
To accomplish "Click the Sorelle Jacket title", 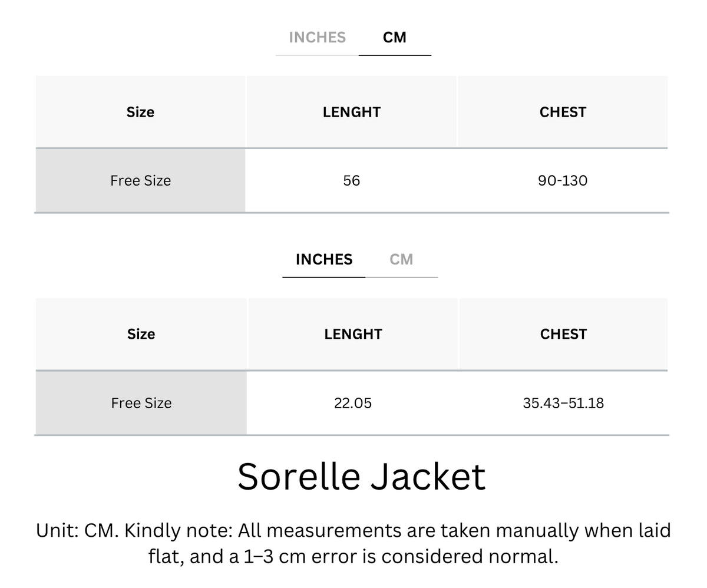I will pos(361,476).
